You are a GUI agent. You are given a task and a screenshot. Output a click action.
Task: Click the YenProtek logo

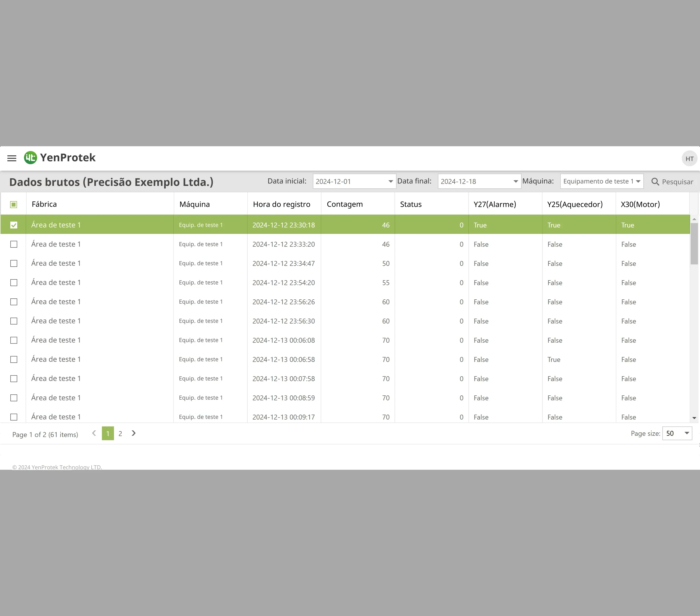[60, 158]
